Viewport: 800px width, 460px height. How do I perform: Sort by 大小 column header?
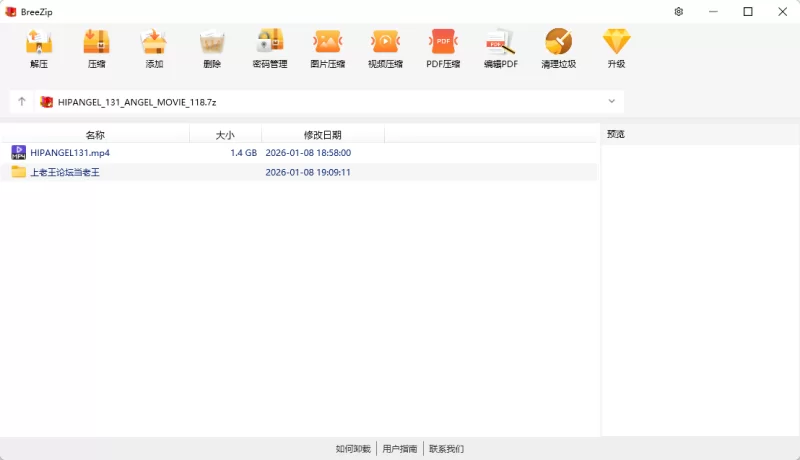click(x=225, y=135)
